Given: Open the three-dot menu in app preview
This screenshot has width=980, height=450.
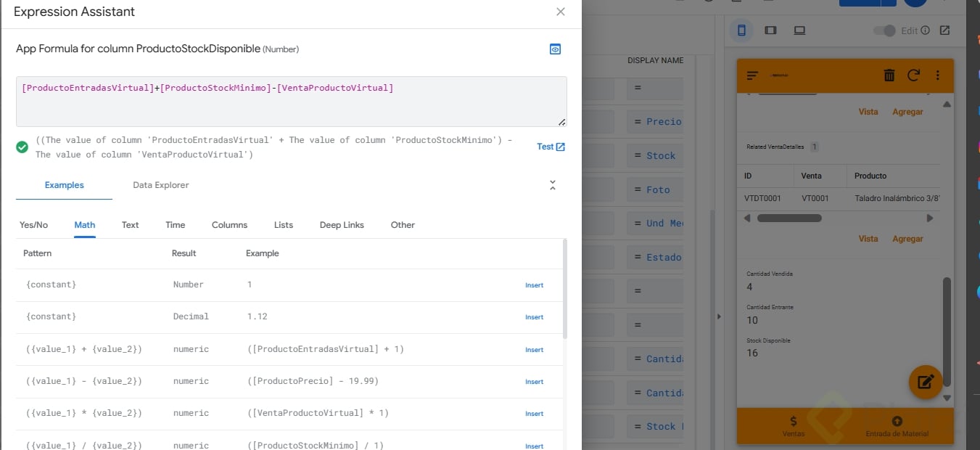Looking at the screenshot, I should tap(937, 75).
